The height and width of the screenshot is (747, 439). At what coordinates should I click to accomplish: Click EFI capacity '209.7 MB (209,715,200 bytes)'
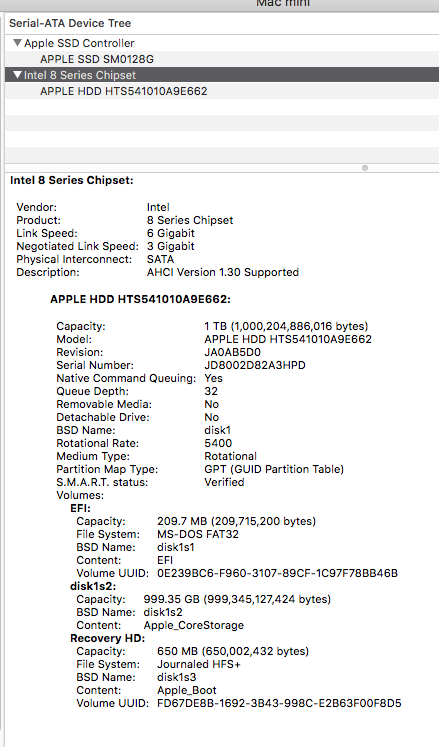(x=236, y=521)
